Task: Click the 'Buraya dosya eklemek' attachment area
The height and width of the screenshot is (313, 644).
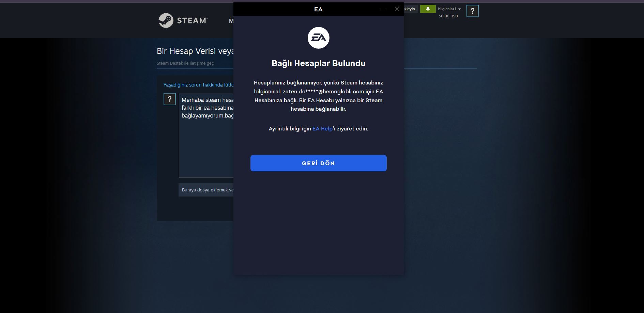Action: (206, 190)
